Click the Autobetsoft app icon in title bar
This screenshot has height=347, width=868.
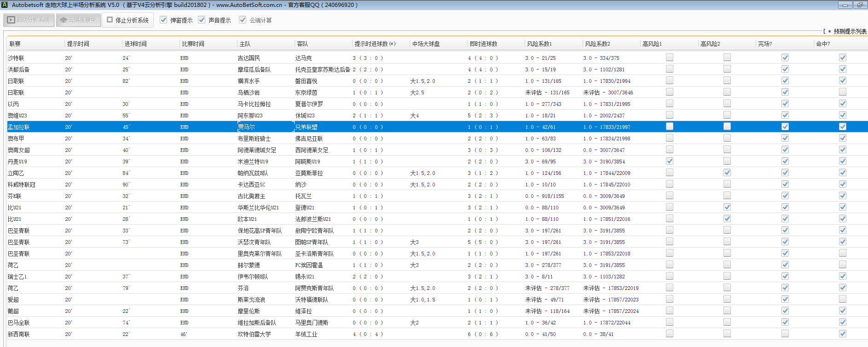5,5
